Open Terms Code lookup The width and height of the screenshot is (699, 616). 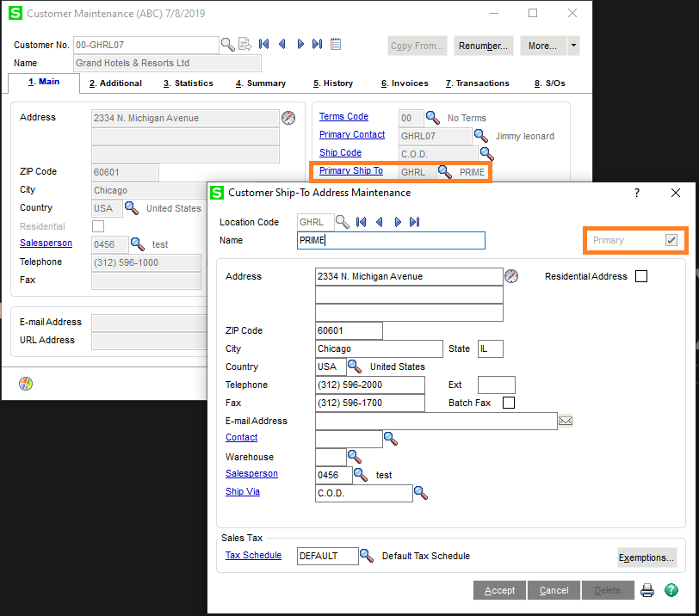(433, 118)
